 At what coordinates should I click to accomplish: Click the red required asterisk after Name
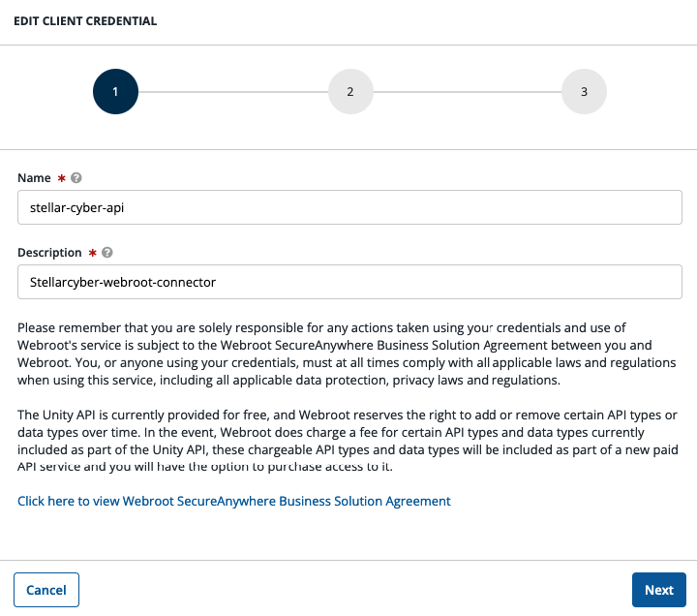(x=62, y=178)
